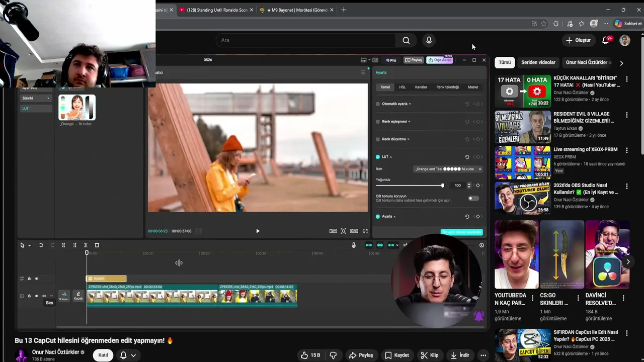Open pointer tool dropdown arrow
This screenshot has width=644, height=362.
coord(29,245)
